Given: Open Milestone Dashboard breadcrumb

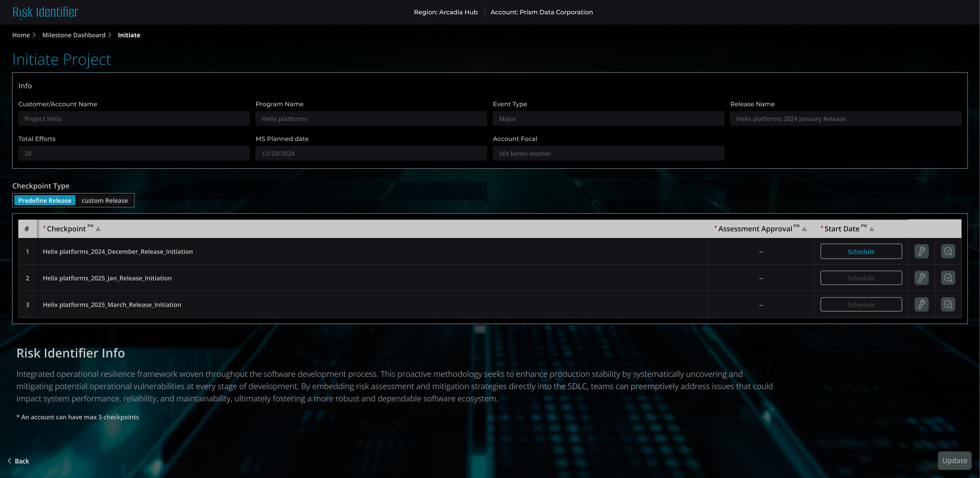Looking at the screenshot, I should pyautogui.click(x=74, y=35).
